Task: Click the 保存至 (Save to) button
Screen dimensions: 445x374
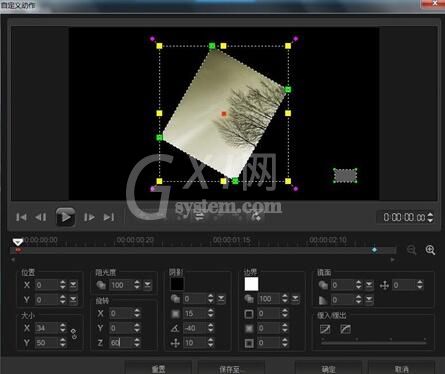Action: click(232, 368)
